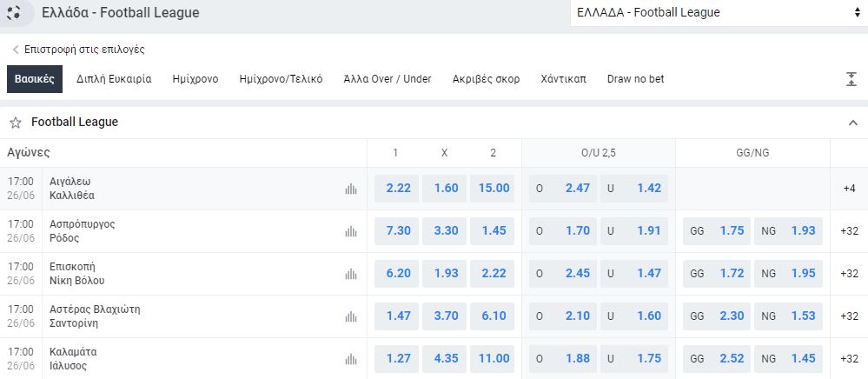This screenshot has width=868, height=379.
Task: Open the Draw no bet tab
Action: coord(635,79)
